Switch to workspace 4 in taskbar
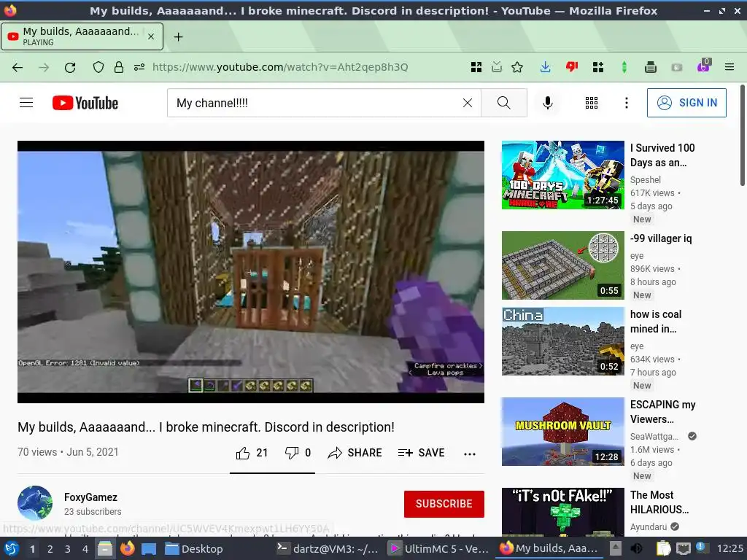This screenshot has height=560, width=747. 85,549
